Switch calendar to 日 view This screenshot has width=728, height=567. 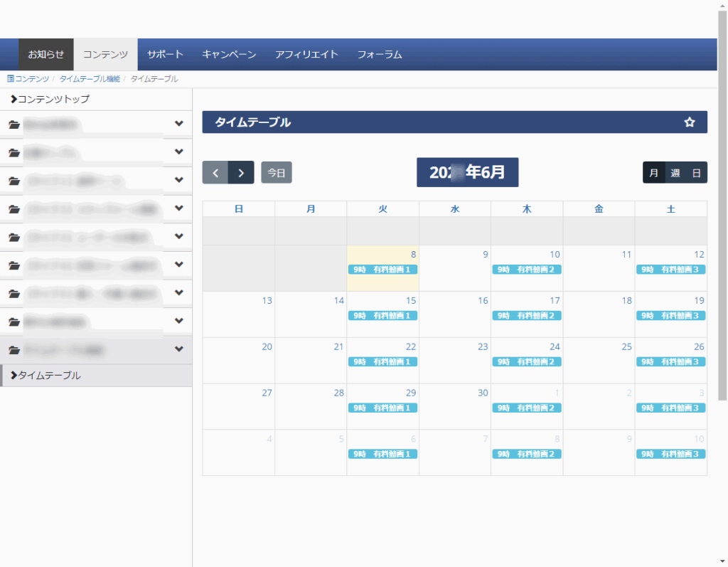click(x=696, y=173)
